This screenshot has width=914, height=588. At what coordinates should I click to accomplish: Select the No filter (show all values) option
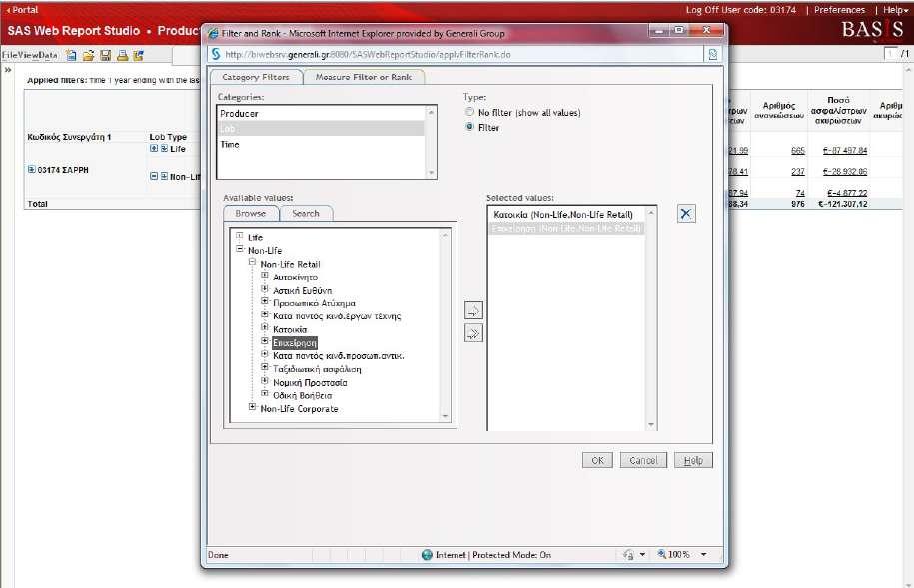pyautogui.click(x=469, y=112)
